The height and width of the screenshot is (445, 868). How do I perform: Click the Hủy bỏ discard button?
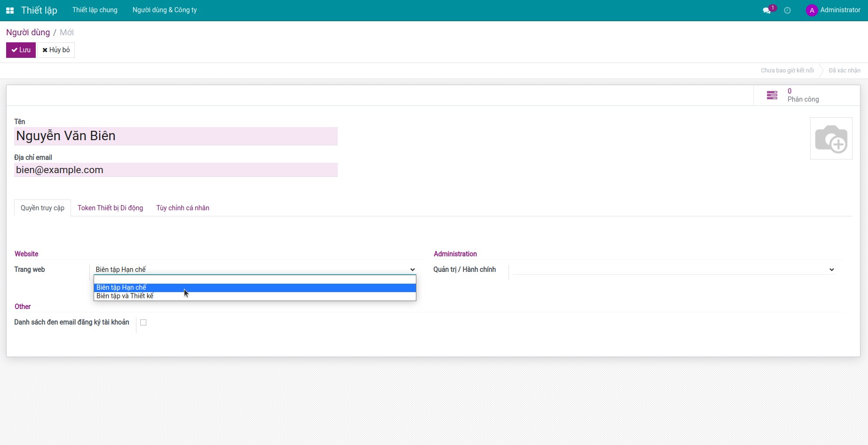click(56, 50)
